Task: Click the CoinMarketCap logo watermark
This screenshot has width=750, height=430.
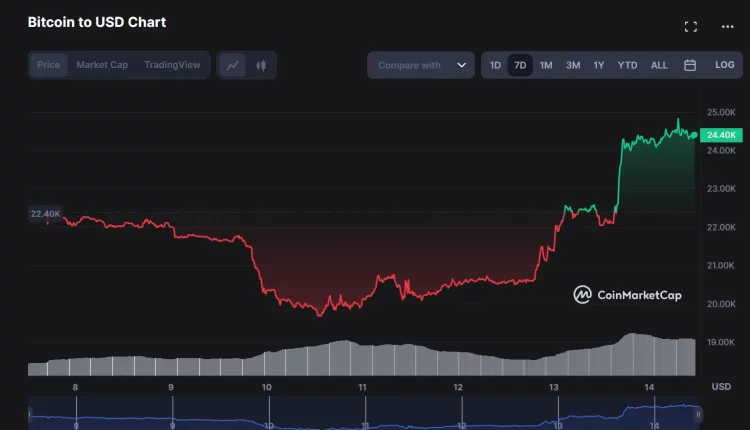Action: point(627,294)
